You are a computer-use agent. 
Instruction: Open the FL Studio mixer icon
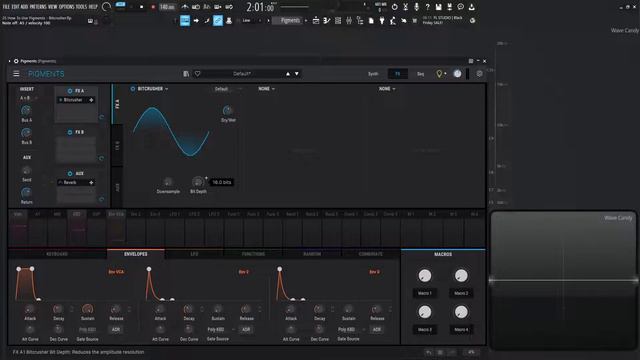click(349, 20)
